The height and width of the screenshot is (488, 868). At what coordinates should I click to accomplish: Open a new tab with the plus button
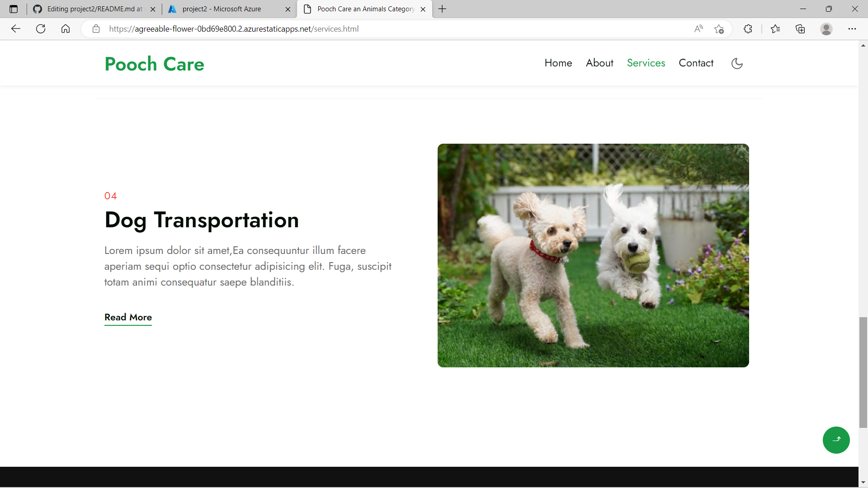(x=442, y=9)
